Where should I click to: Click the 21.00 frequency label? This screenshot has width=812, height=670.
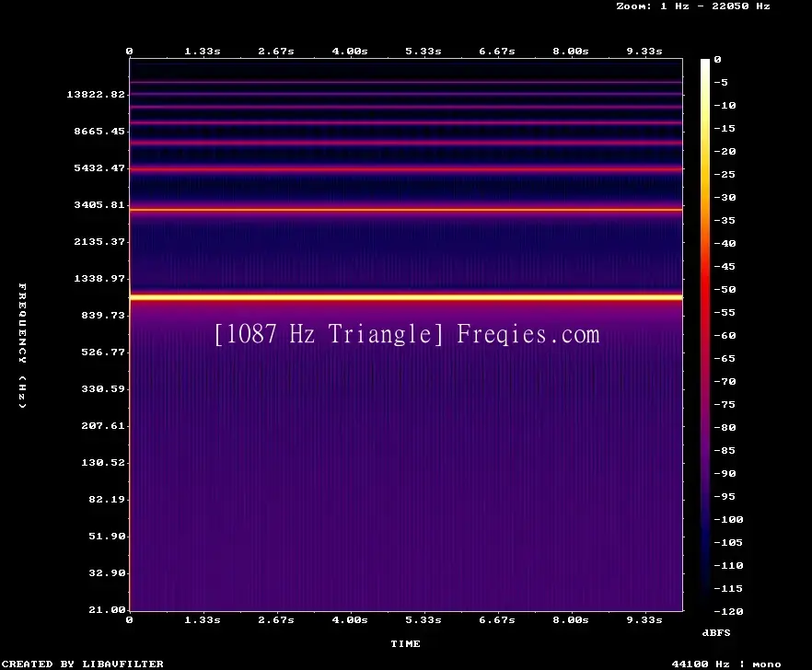[x=107, y=609]
